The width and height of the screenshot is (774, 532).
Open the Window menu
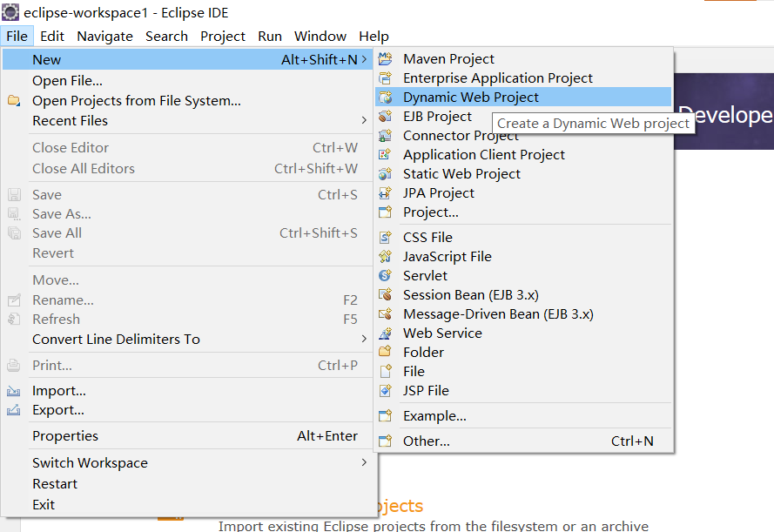click(x=320, y=37)
